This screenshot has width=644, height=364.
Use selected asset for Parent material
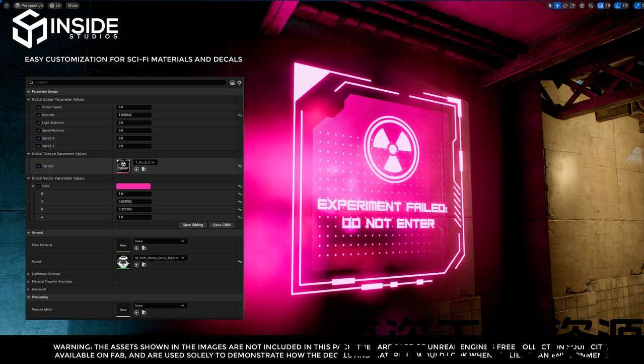[x=136, y=265]
